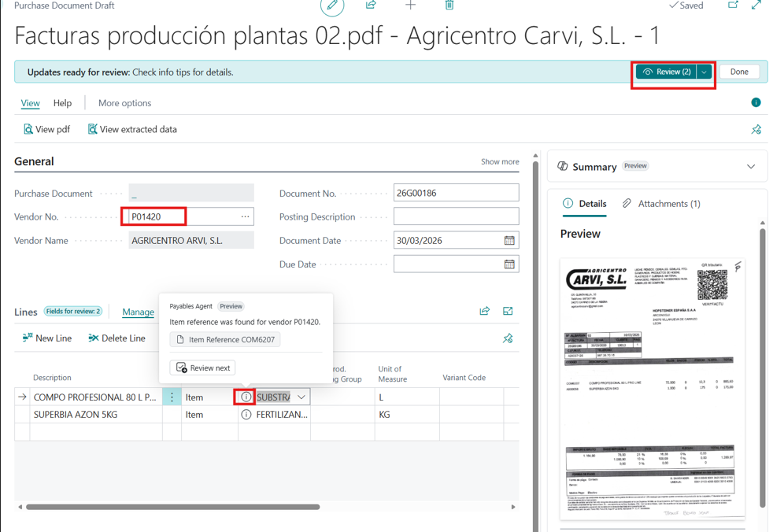Click the Vendor Name field AGRICENTRO ARVI
This screenshot has width=773, height=532.
pyautogui.click(x=191, y=240)
